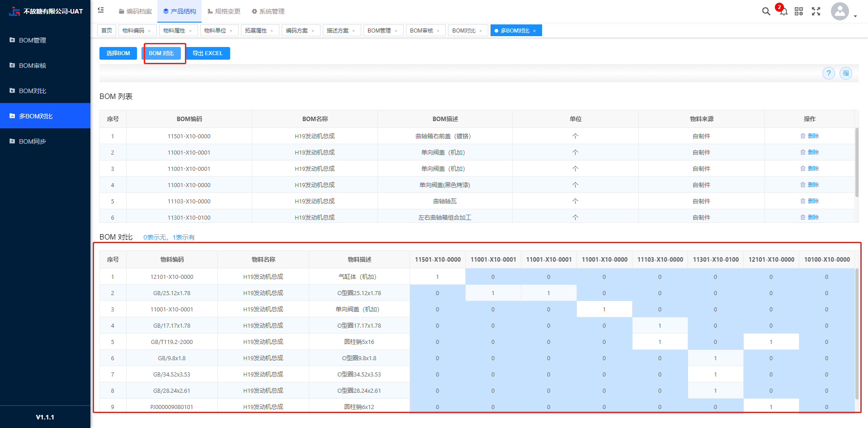Close the 编码方案 tab

[313, 31]
